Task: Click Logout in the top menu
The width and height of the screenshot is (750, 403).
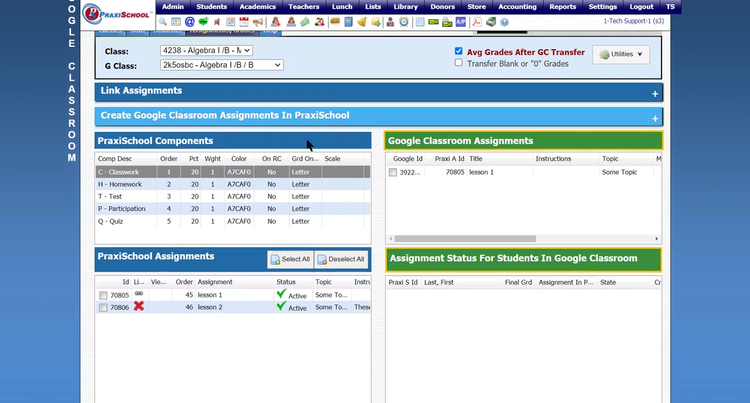Action: pyautogui.click(x=641, y=7)
